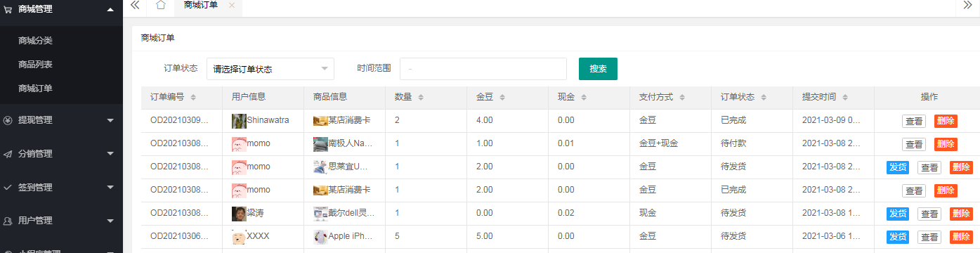Collapse the 商城管理 menu section
The height and width of the screenshot is (253, 980).
110,9
